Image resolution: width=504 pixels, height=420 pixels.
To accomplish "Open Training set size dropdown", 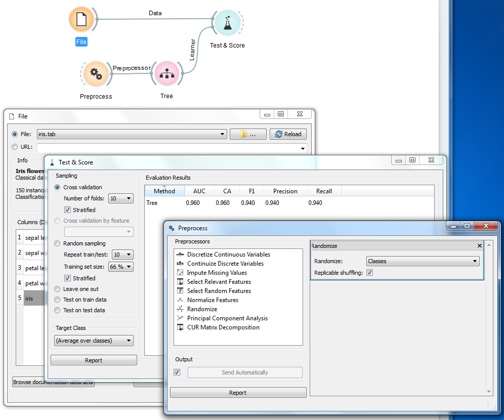I will coord(121,267).
